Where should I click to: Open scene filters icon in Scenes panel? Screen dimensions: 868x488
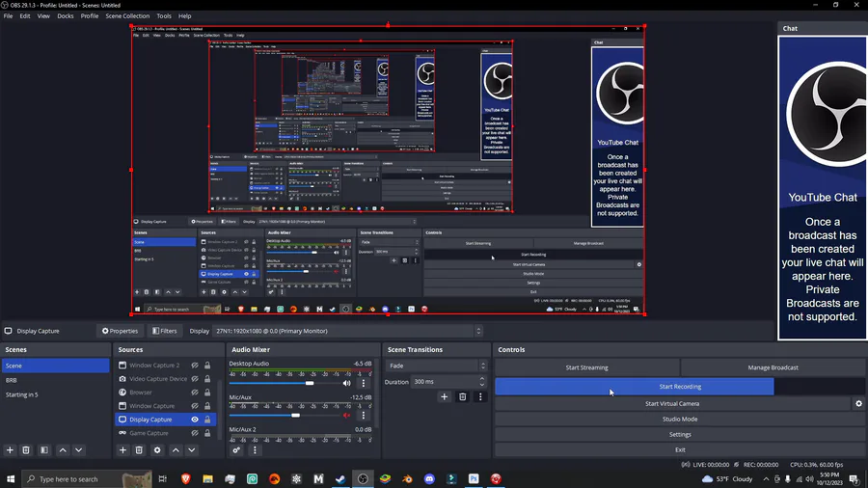(x=44, y=450)
